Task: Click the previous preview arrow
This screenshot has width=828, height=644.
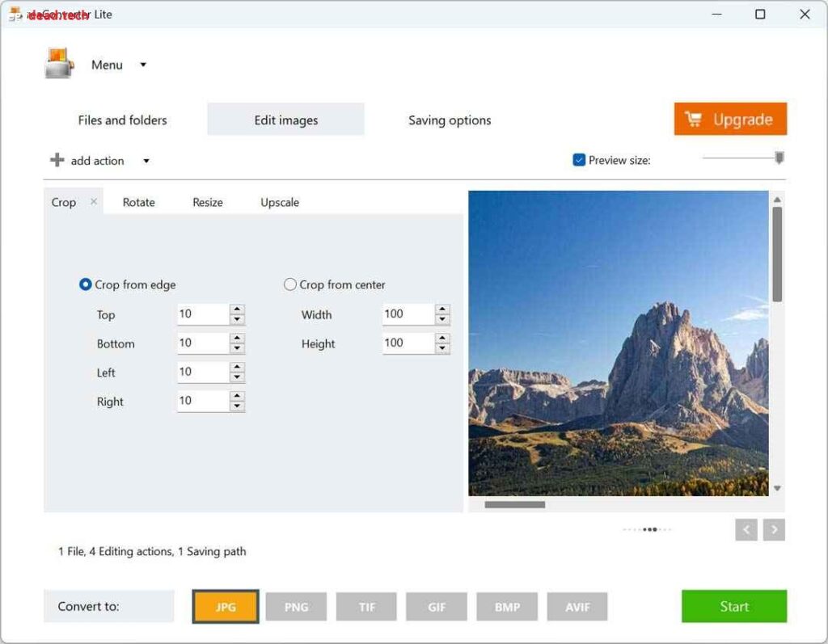Action: [x=746, y=530]
